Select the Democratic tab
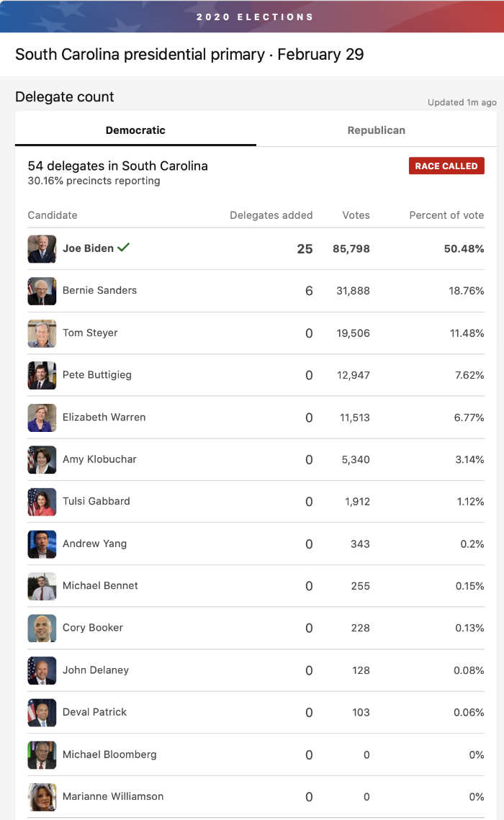504x820 pixels. coord(135,130)
